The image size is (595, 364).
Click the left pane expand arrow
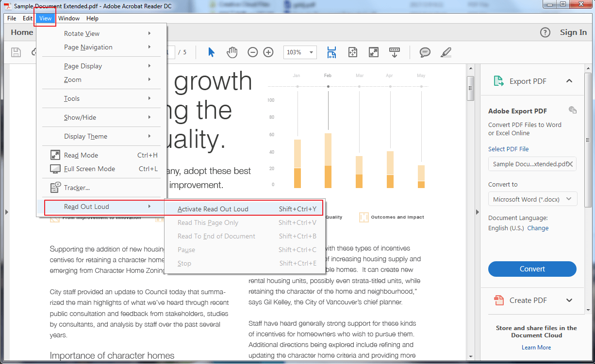click(7, 212)
